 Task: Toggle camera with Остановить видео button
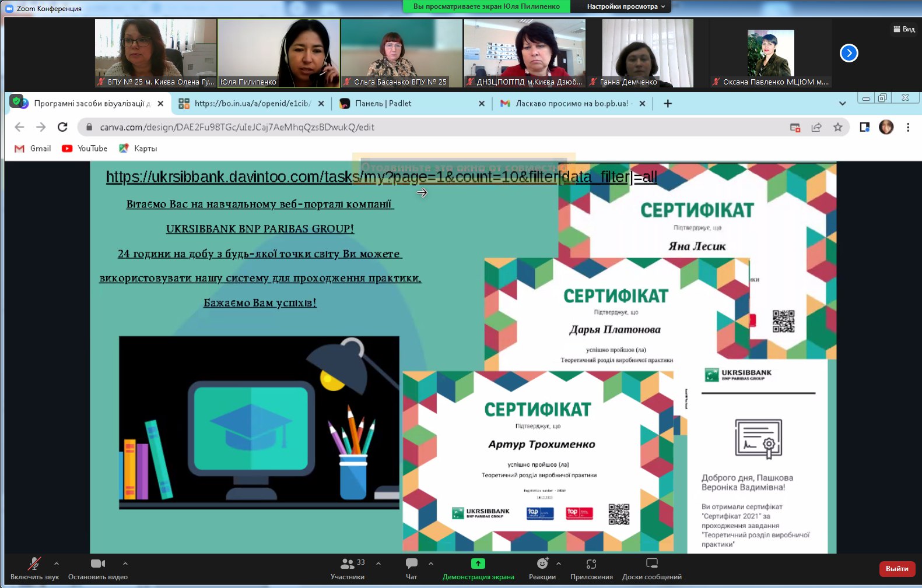click(98, 568)
